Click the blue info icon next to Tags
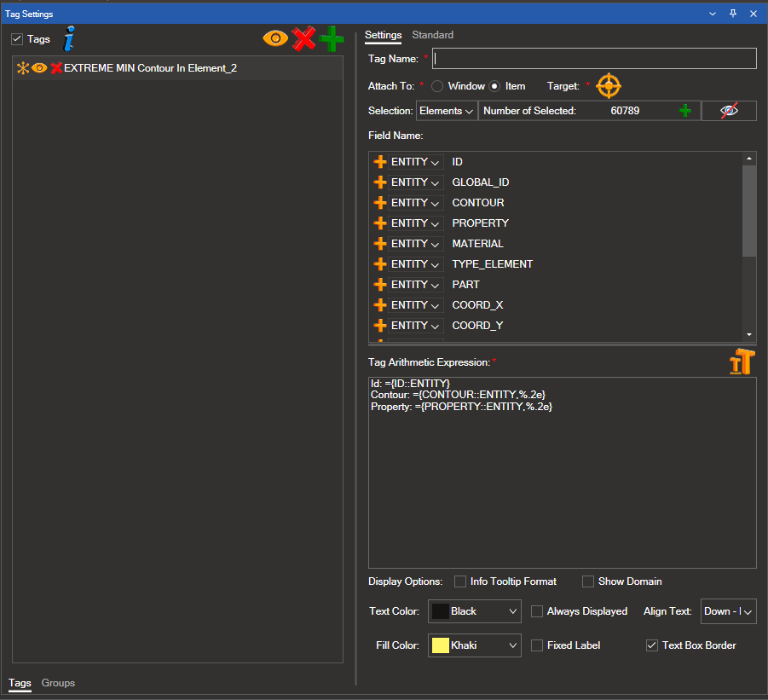The image size is (768, 700). [x=70, y=38]
